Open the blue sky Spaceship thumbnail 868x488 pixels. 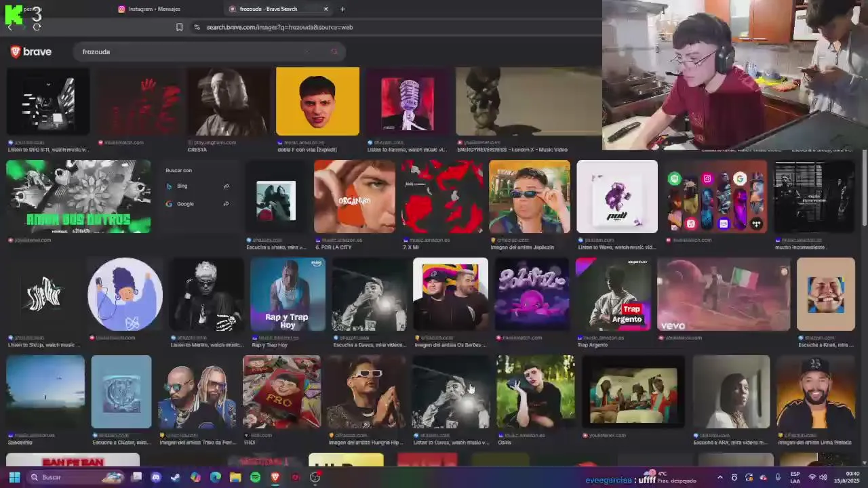coord(45,392)
